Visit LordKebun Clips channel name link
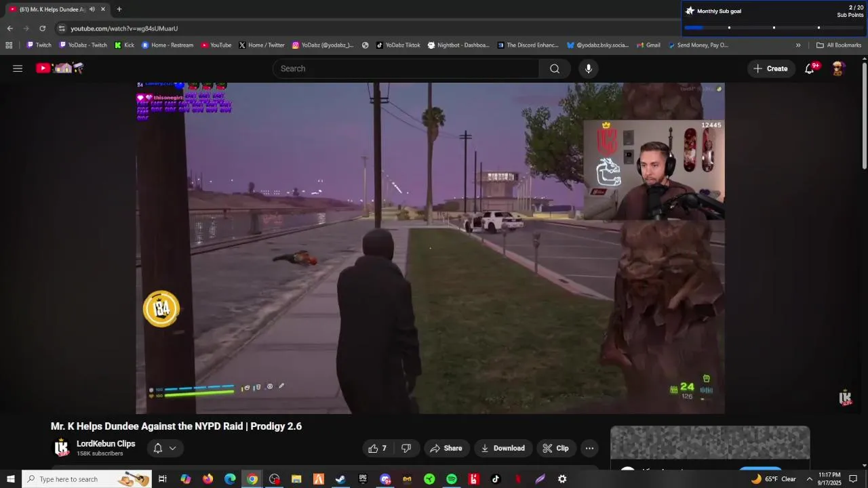Image resolution: width=868 pixels, height=488 pixels. tap(106, 444)
